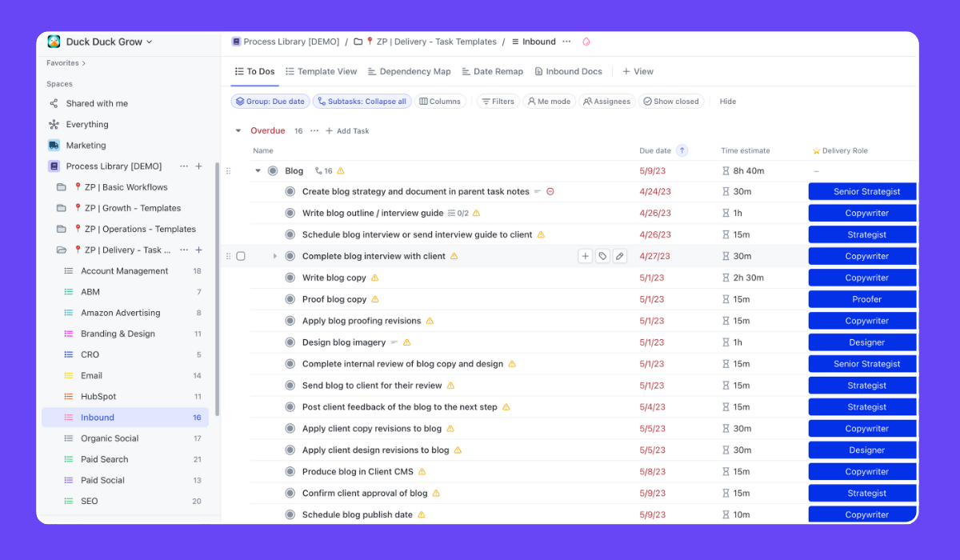Image resolution: width=960 pixels, height=560 pixels.
Task: Click the drag handle beside the Blog task
Action: coord(228,170)
